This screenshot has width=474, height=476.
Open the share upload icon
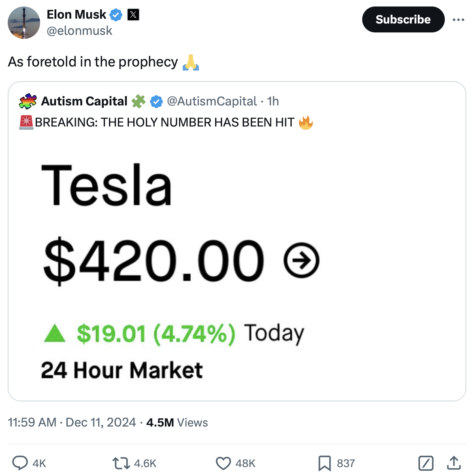pyautogui.click(x=454, y=463)
